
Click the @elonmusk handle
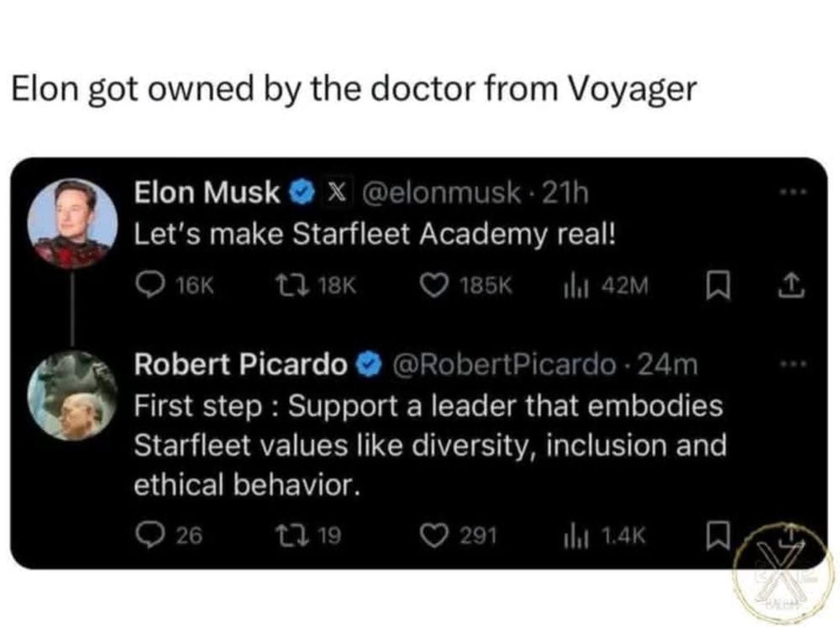pyautogui.click(x=442, y=192)
